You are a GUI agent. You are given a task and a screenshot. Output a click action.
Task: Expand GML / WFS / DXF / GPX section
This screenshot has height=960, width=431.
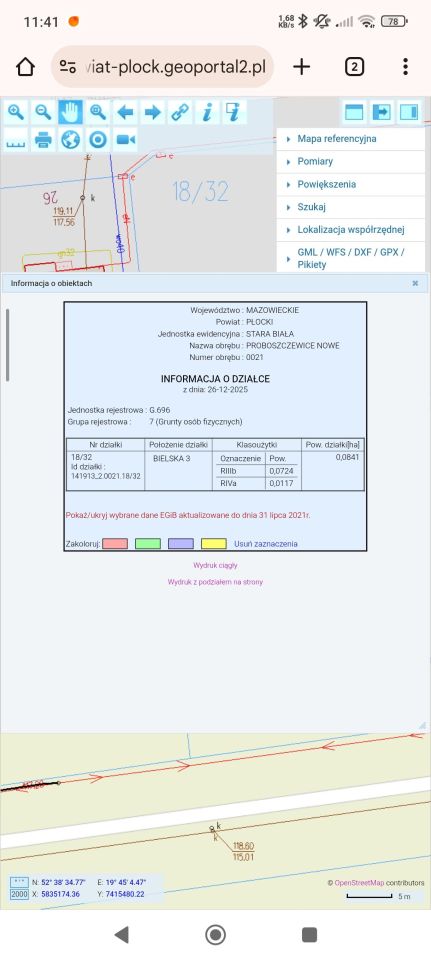(x=351, y=258)
